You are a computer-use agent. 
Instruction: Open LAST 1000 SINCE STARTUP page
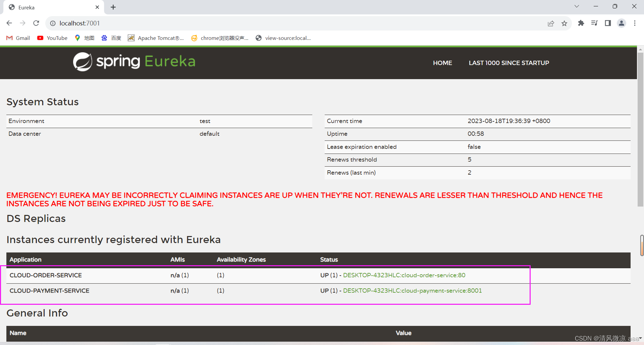509,63
